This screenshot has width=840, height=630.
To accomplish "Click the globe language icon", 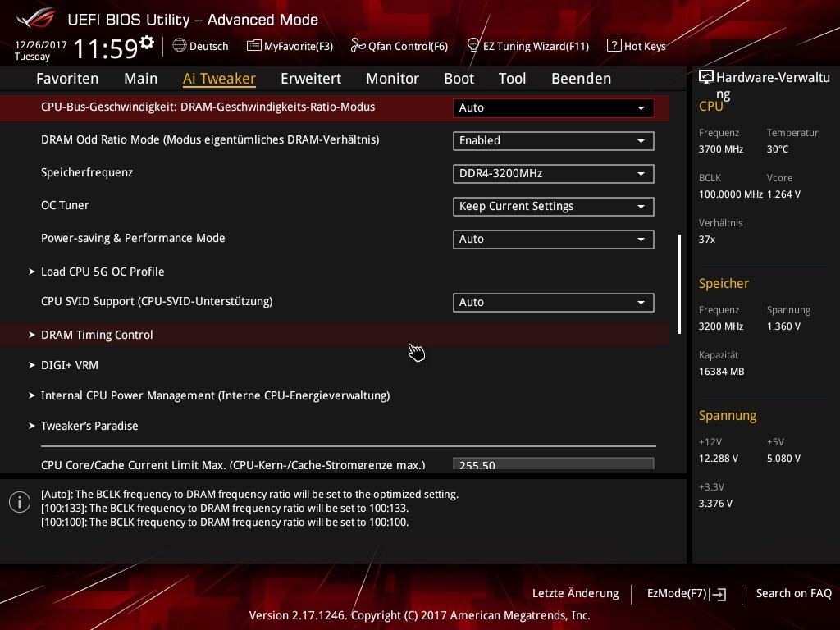I will (180, 46).
